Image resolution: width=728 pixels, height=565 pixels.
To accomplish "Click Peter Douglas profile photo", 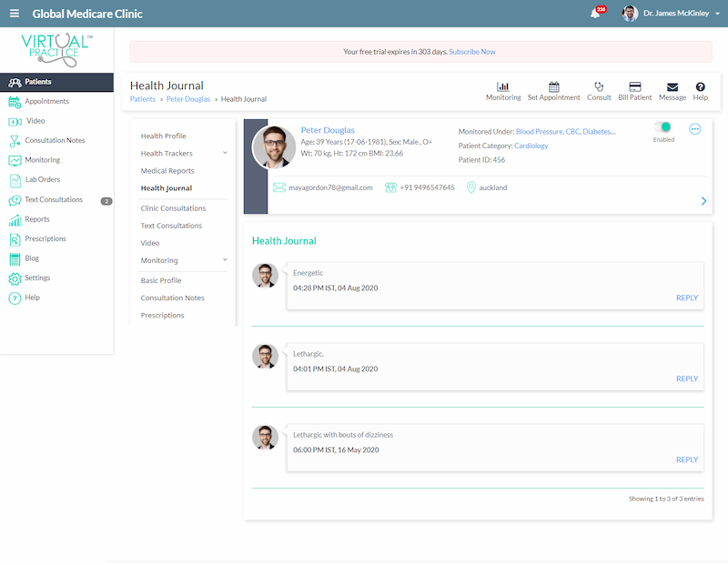I will pyautogui.click(x=273, y=147).
